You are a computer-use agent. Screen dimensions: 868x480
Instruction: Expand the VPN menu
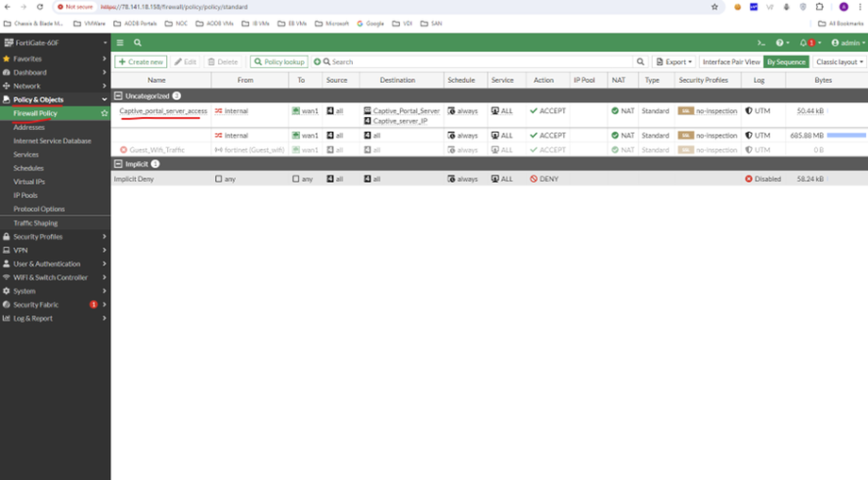point(55,250)
